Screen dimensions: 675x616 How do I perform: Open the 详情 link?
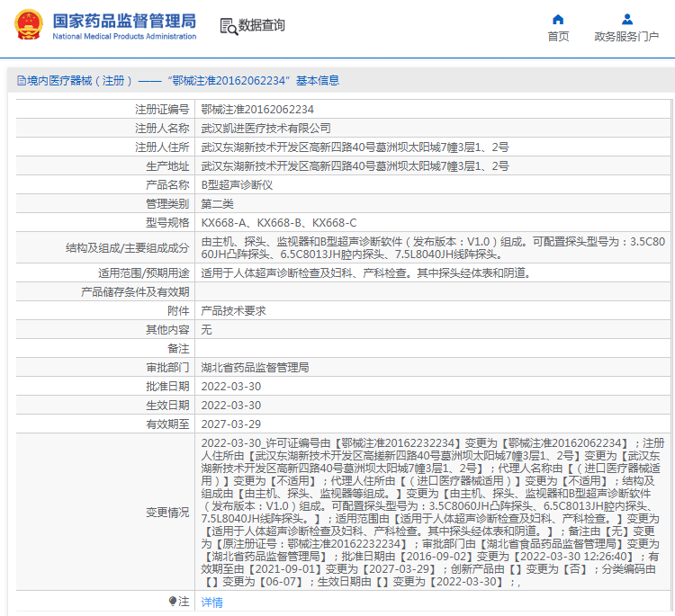[211, 603]
